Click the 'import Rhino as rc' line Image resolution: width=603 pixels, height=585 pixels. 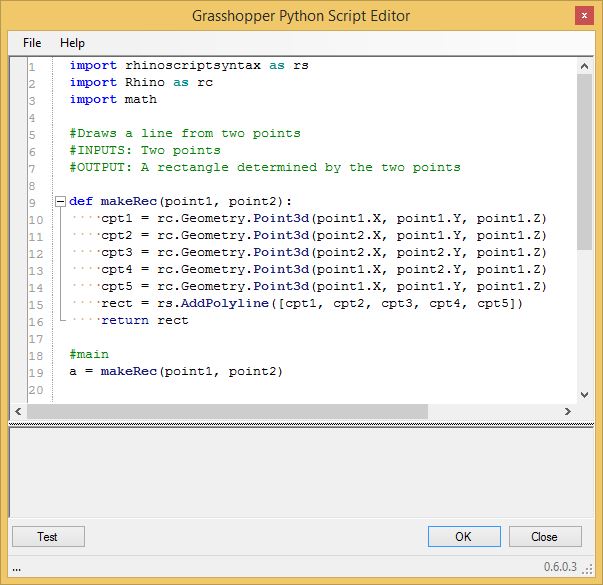tap(141, 82)
